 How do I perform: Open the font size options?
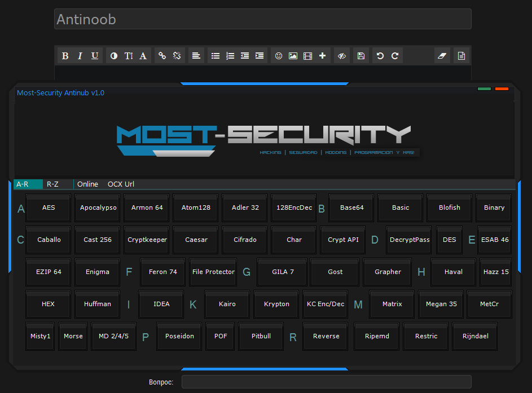pyautogui.click(x=129, y=56)
